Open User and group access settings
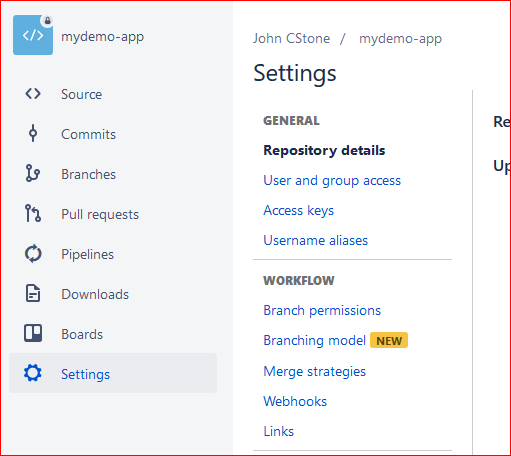 332,181
